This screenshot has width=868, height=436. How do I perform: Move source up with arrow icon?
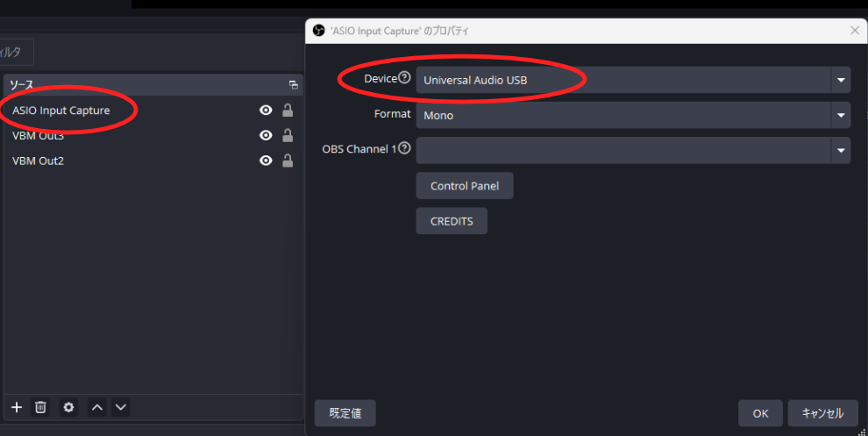tap(97, 407)
